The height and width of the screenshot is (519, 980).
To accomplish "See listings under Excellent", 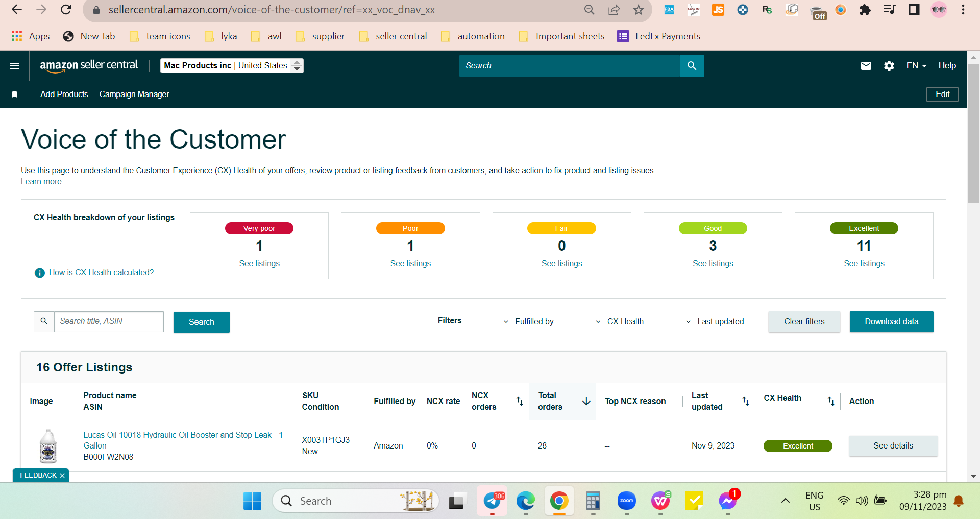I will [x=864, y=264].
